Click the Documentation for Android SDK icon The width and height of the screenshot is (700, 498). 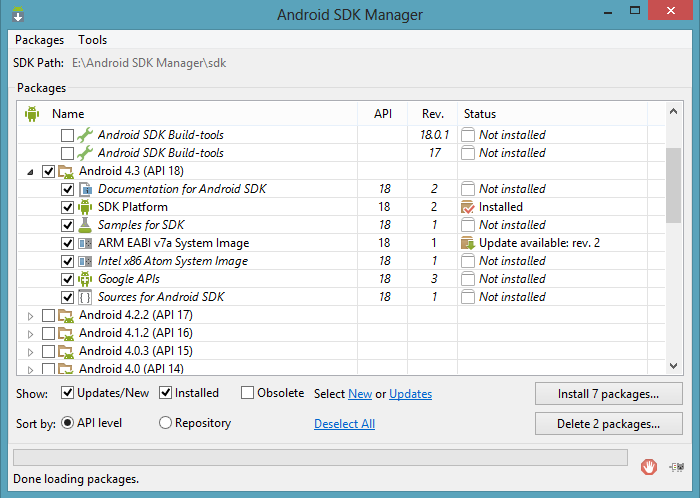(85, 189)
